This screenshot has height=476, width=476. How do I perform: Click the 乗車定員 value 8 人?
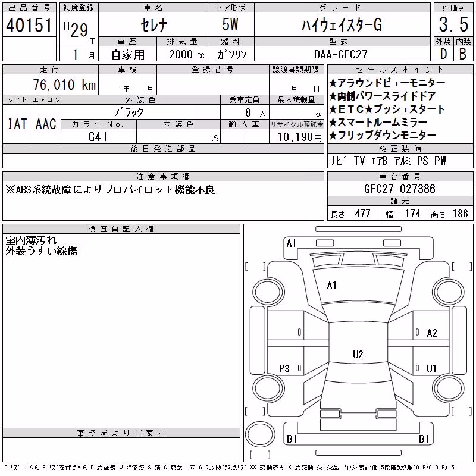coord(256,113)
